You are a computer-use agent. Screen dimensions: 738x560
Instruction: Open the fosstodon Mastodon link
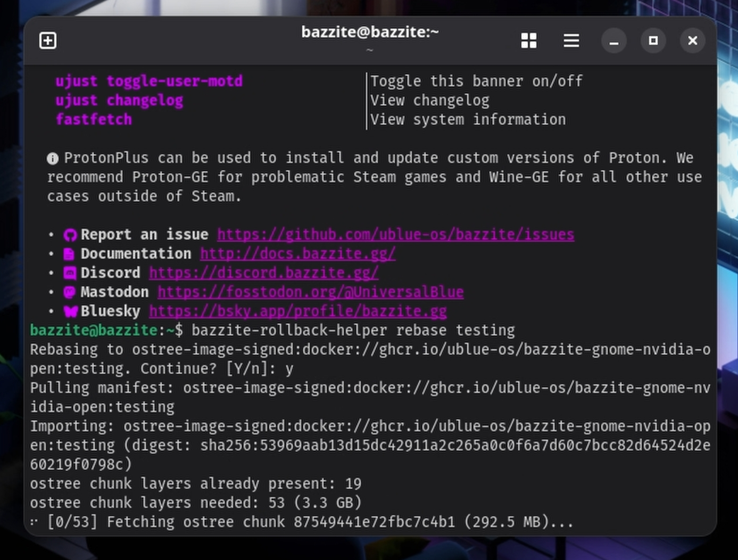coord(311,292)
